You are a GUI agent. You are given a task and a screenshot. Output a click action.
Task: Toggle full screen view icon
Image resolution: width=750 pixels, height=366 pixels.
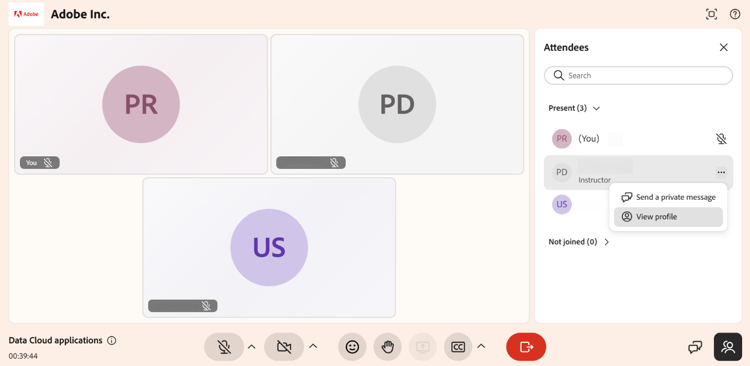[x=711, y=14]
